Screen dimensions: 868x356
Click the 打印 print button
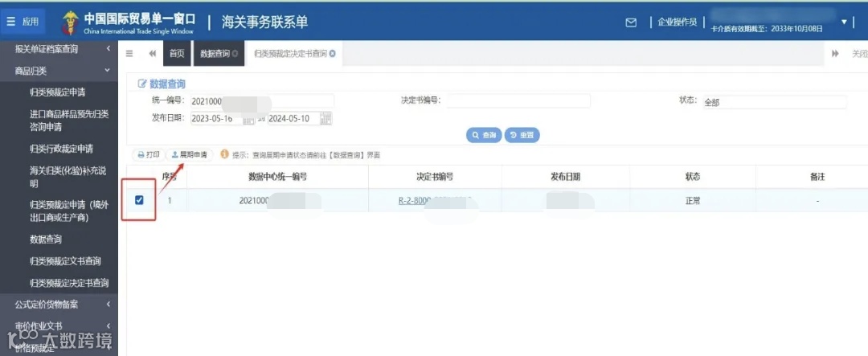pyautogui.click(x=148, y=155)
